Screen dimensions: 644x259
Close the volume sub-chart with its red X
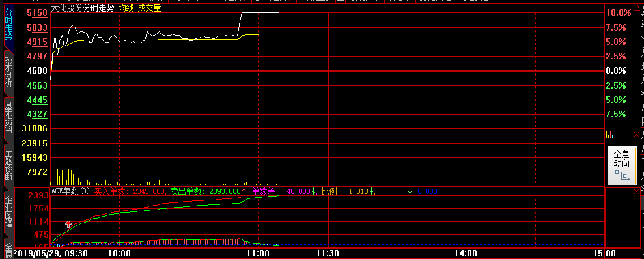(636, 134)
